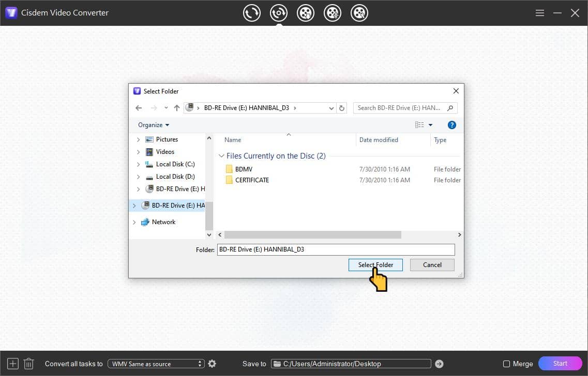Refresh the disc contents with the refresh icon

[x=342, y=108]
